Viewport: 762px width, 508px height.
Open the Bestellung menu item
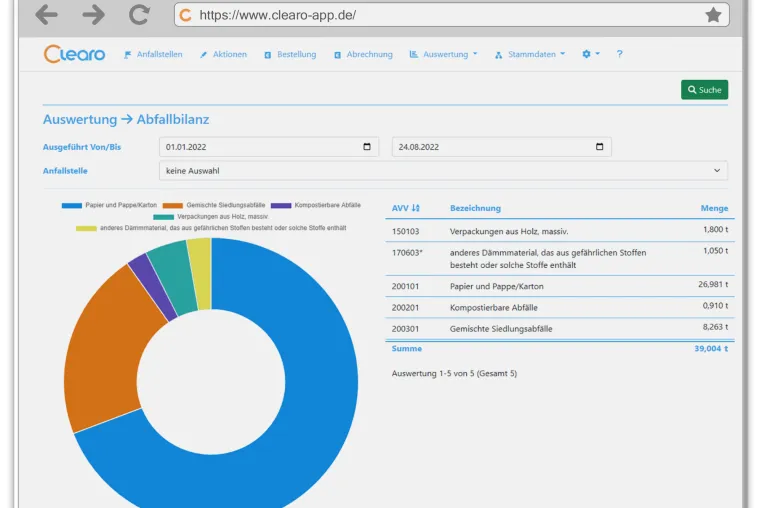(290, 54)
